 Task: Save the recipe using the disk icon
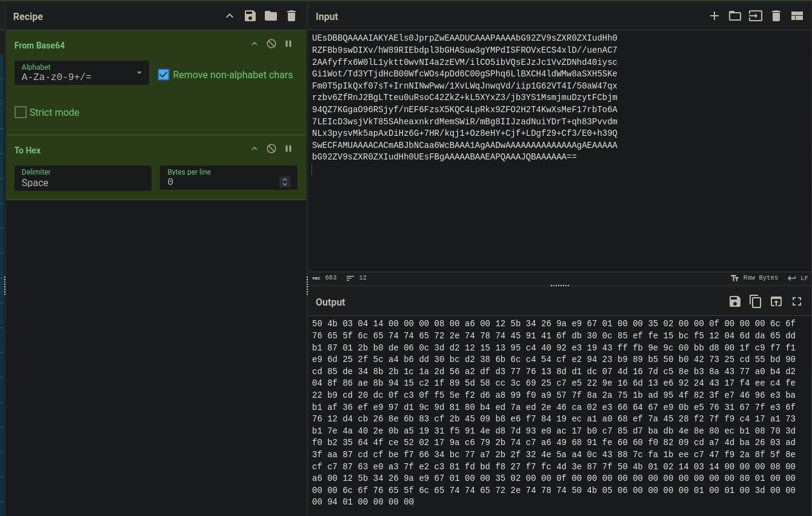pyautogui.click(x=250, y=16)
